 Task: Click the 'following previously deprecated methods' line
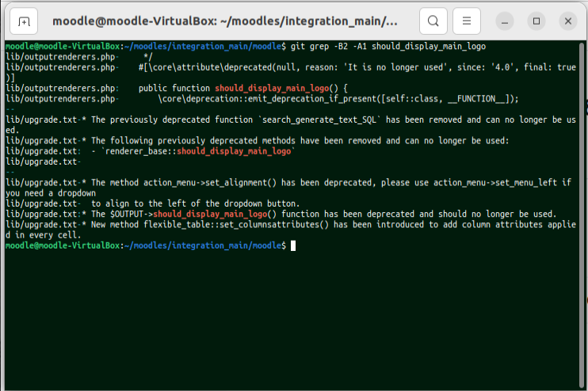[x=258, y=141]
